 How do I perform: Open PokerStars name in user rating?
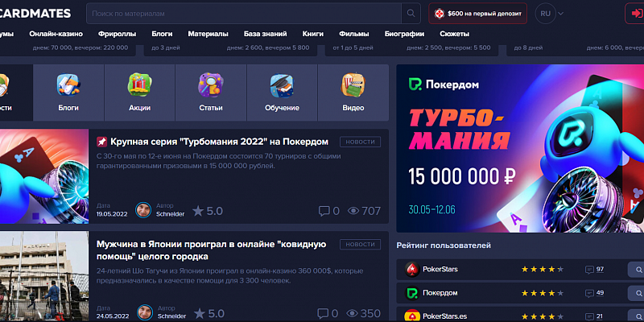point(440,270)
